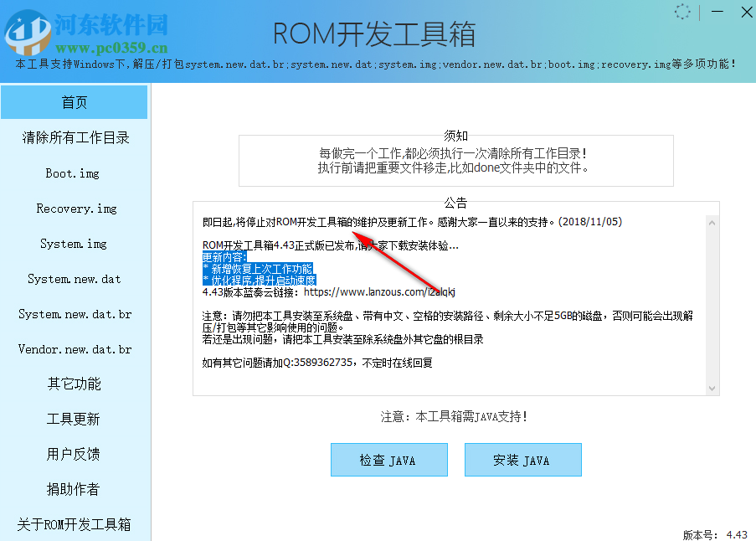Open the Vendor.new.dat.br section
The width and height of the screenshot is (756, 541).
pyautogui.click(x=74, y=348)
